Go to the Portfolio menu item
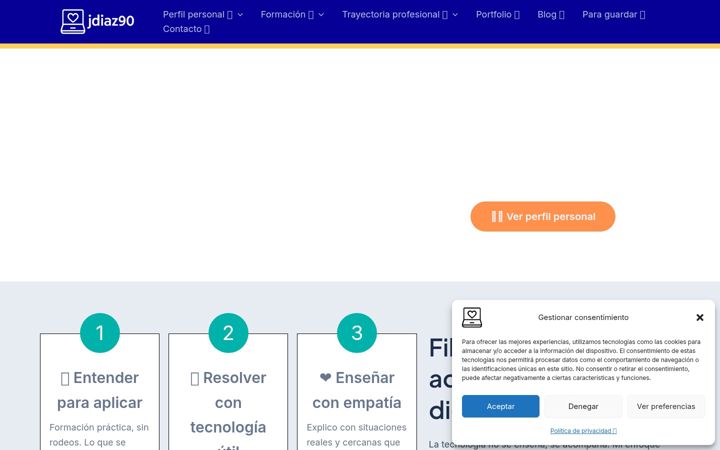The height and width of the screenshot is (450, 720). pyautogui.click(x=498, y=14)
